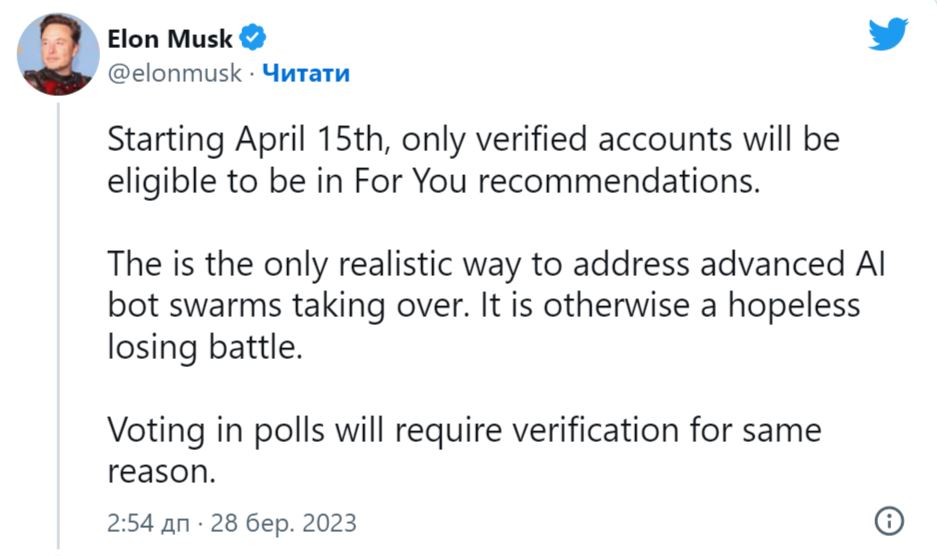Click the vertical thread line beside the tweet

click(59, 326)
